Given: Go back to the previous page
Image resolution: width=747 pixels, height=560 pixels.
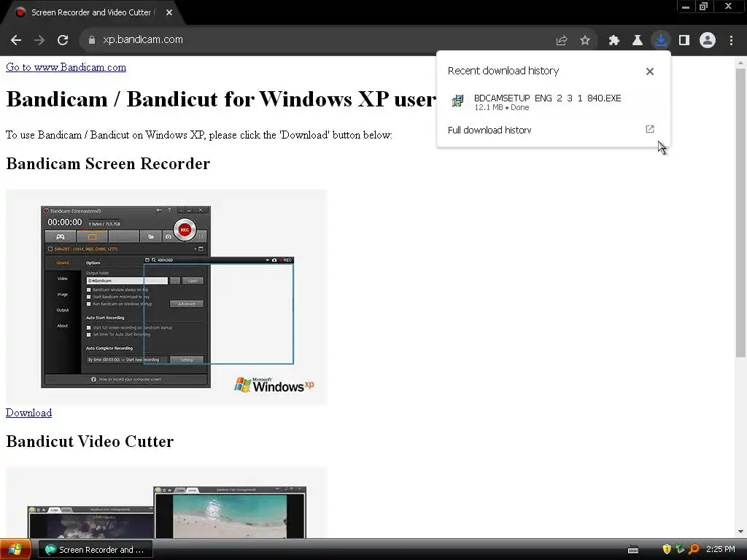Looking at the screenshot, I should 16,40.
